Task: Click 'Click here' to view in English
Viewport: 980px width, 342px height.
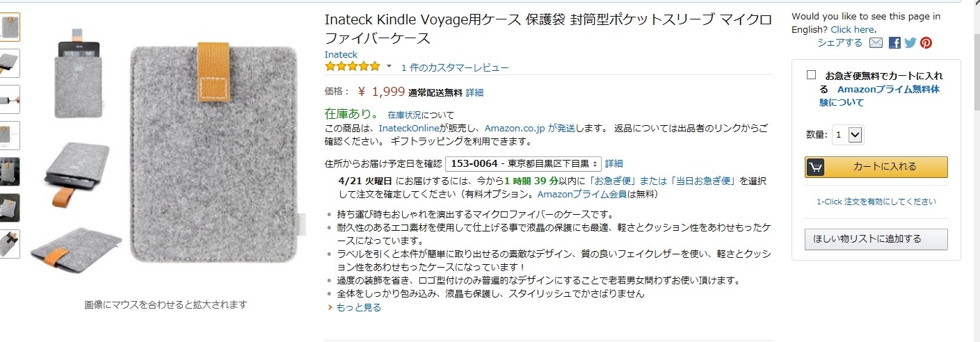Action: [852, 29]
